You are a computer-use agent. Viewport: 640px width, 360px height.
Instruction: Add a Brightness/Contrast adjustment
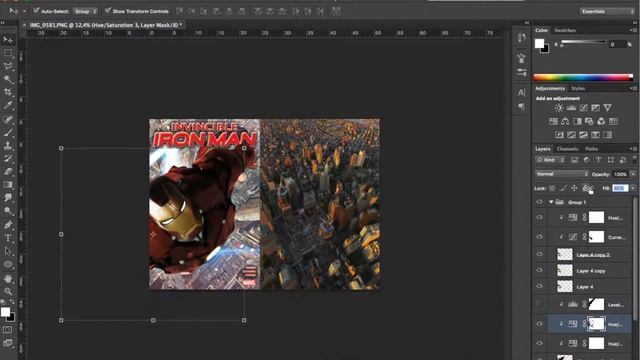pyautogui.click(x=559, y=108)
